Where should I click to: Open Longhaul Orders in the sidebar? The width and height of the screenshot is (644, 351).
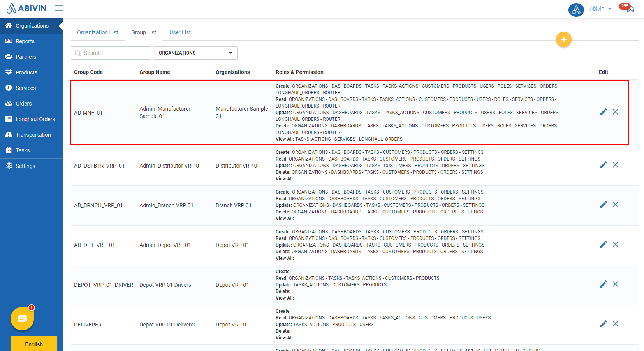point(32,119)
